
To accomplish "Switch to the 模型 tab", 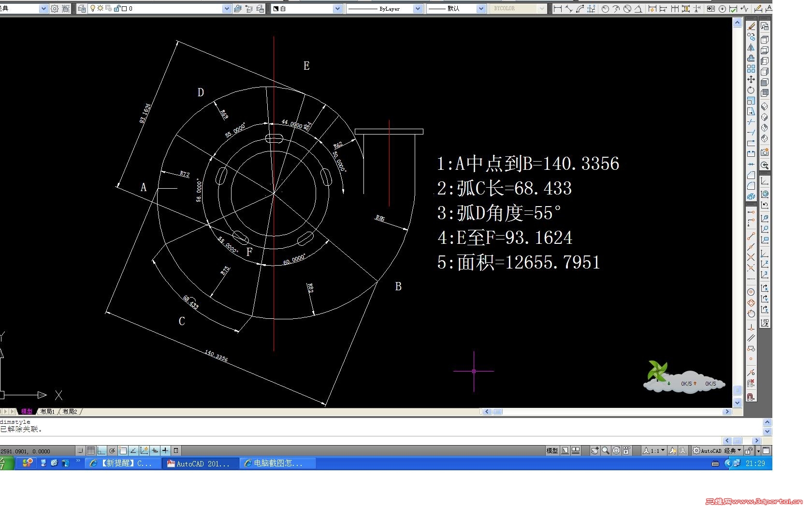I will (27, 412).
